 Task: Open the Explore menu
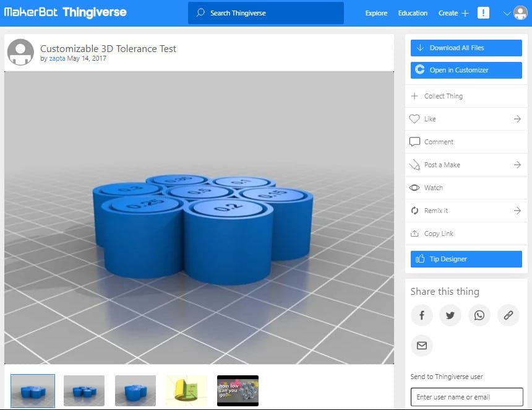click(x=376, y=13)
